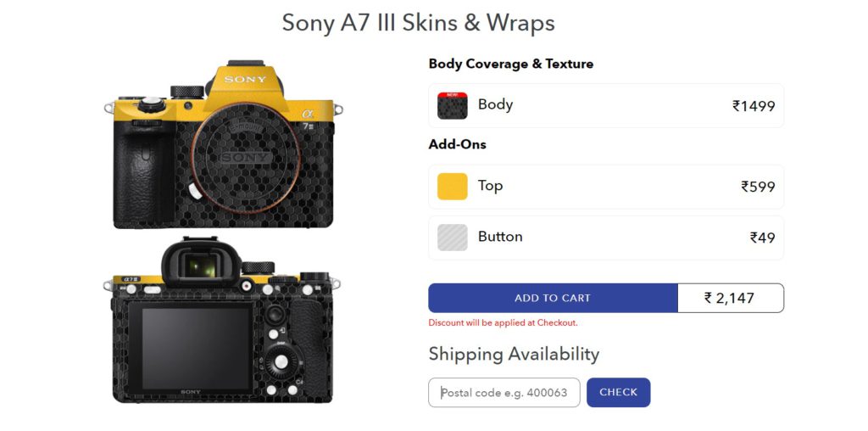Open the Body coverage option row
868x431 pixels.
click(606, 106)
